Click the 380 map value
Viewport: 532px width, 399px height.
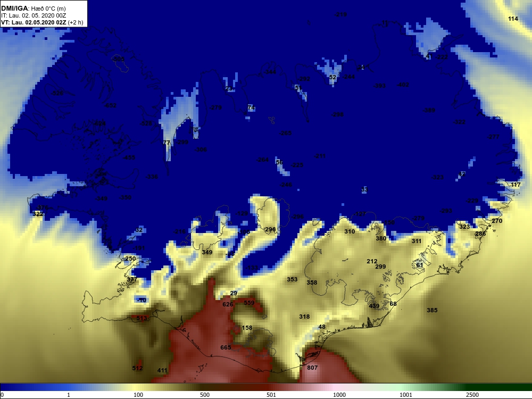tap(381, 238)
